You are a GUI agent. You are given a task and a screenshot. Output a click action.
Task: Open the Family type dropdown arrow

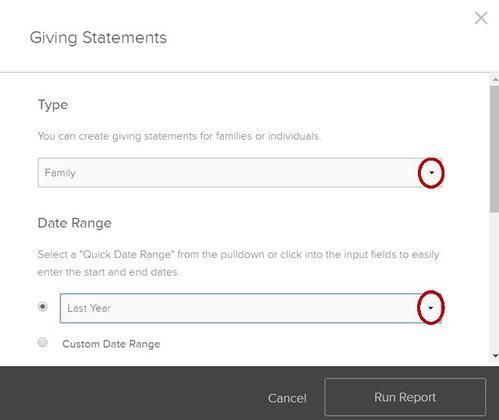(x=431, y=173)
